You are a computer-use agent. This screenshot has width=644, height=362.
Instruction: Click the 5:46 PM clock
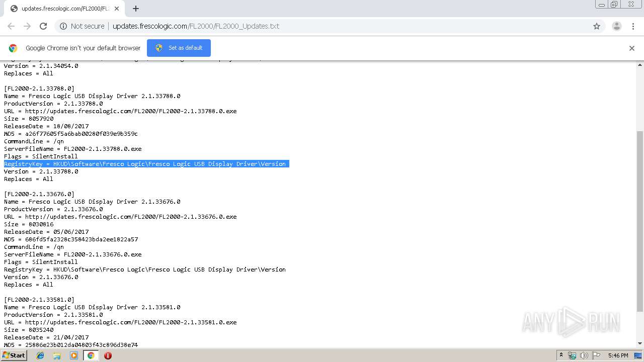[x=618, y=355]
